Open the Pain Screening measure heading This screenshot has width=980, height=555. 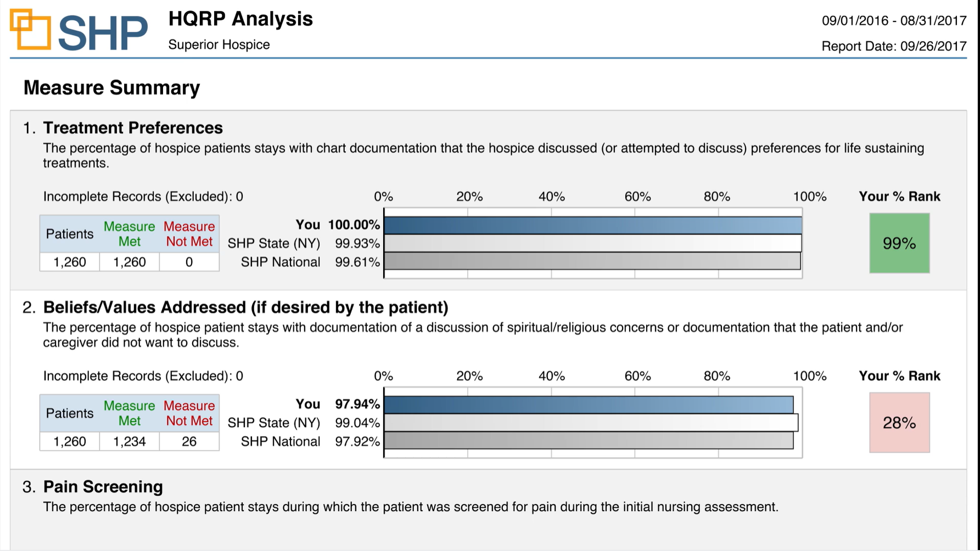point(103,487)
